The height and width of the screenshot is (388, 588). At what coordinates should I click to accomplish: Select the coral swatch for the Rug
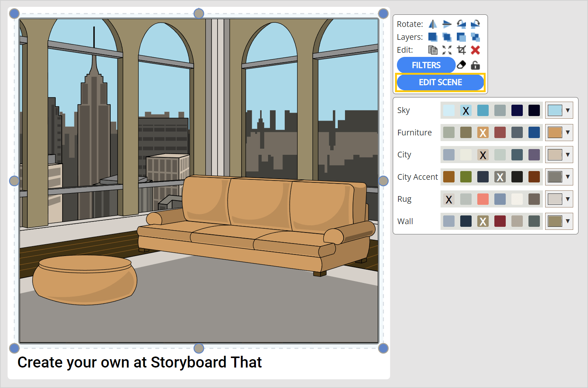pos(483,199)
